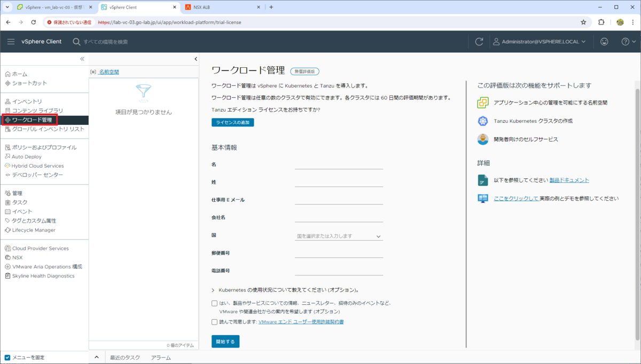
Task: Open the 国 country dropdown
Action: pyautogui.click(x=339, y=236)
